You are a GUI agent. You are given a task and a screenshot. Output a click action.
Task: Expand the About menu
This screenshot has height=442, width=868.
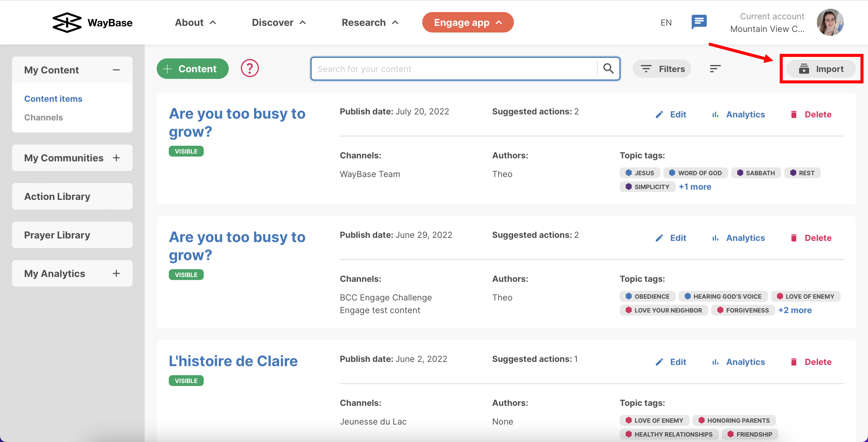click(195, 23)
